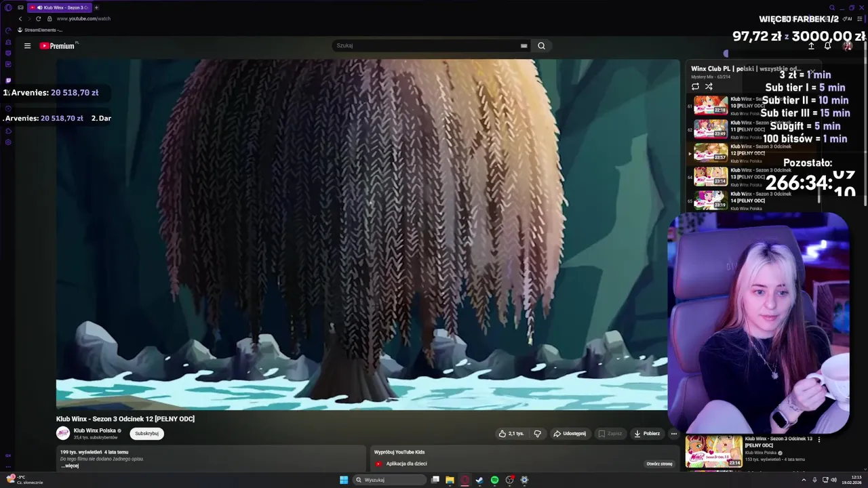868x488 pixels.
Task: Play playlist video 62, Odcinek 11 thumbnail
Action: pos(711,128)
